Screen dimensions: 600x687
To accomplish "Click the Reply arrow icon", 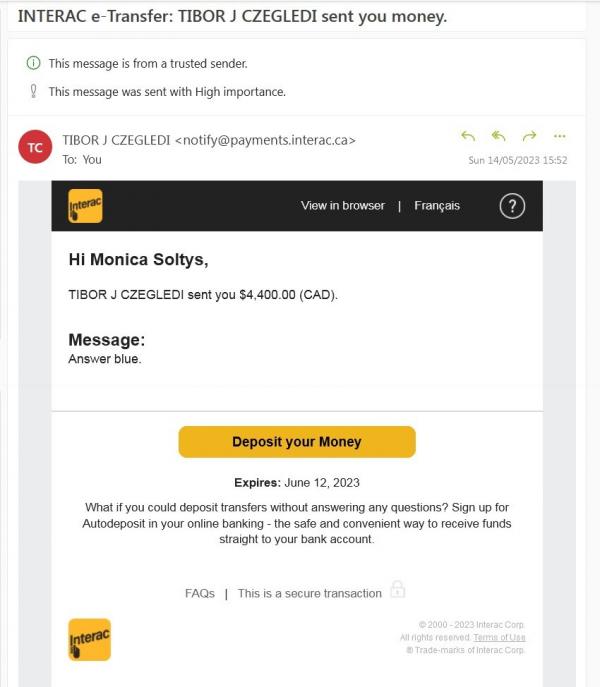I will pos(468,136).
